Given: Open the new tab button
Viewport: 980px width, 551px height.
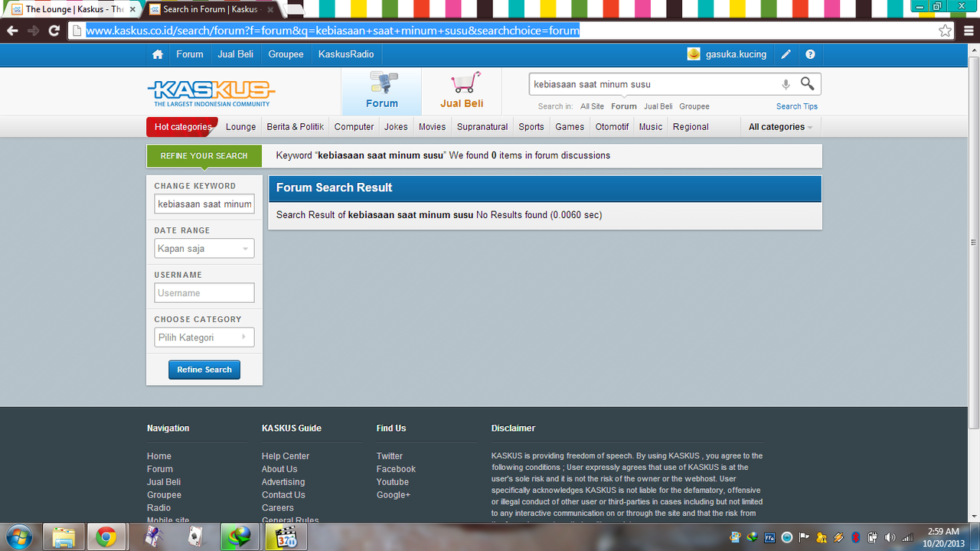Looking at the screenshot, I should pyautogui.click(x=294, y=9).
